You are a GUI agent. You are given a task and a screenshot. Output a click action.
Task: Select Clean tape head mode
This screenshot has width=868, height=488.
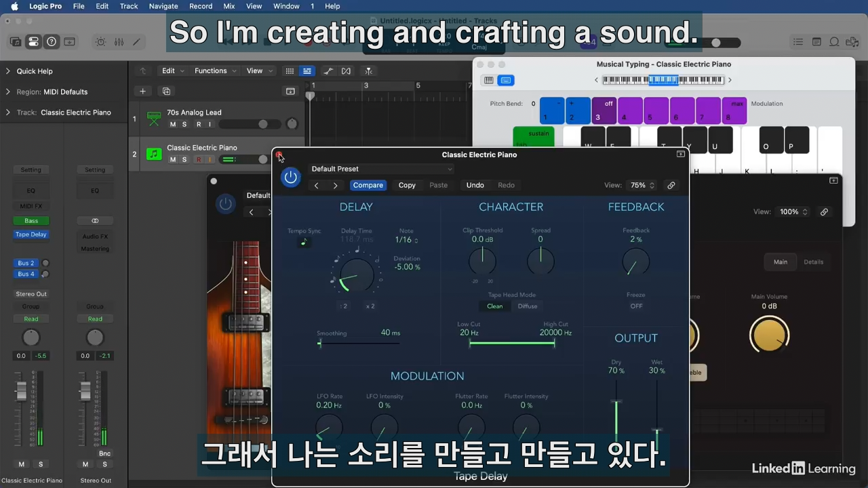[x=495, y=306]
